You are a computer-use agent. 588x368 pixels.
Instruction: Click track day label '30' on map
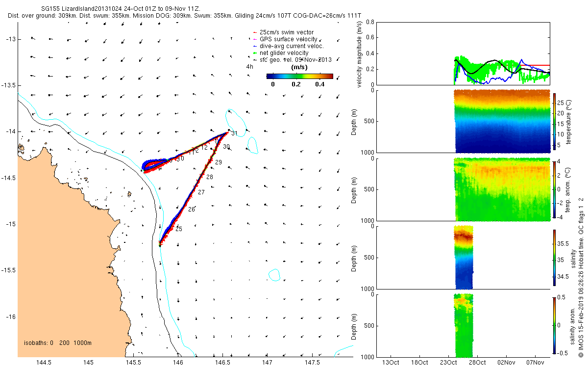pyautogui.click(x=226, y=147)
